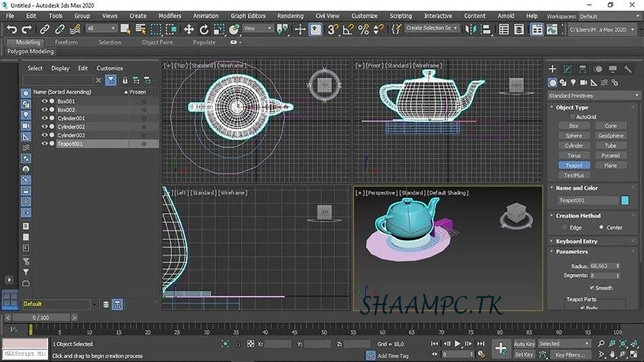Click the Radius spinner arrows
The height and width of the screenshot is (362, 644).
click(618, 266)
